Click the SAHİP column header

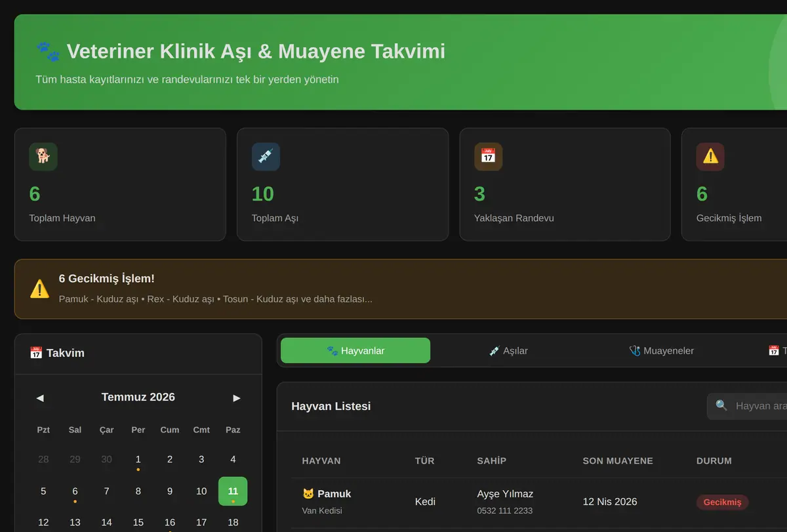click(x=492, y=461)
